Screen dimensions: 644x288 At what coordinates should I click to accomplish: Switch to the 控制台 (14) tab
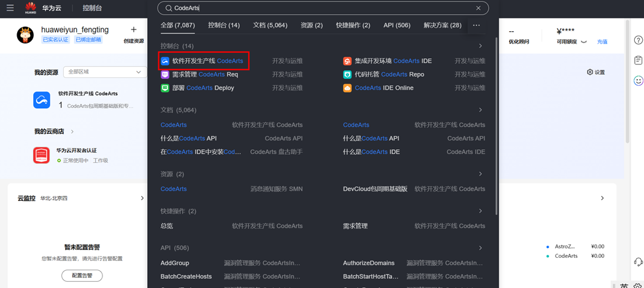click(224, 25)
